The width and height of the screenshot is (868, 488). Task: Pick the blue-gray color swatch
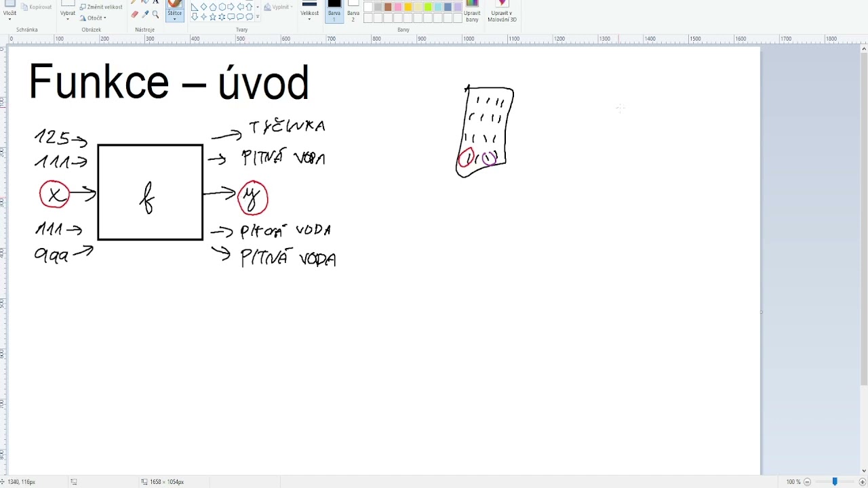point(448,7)
